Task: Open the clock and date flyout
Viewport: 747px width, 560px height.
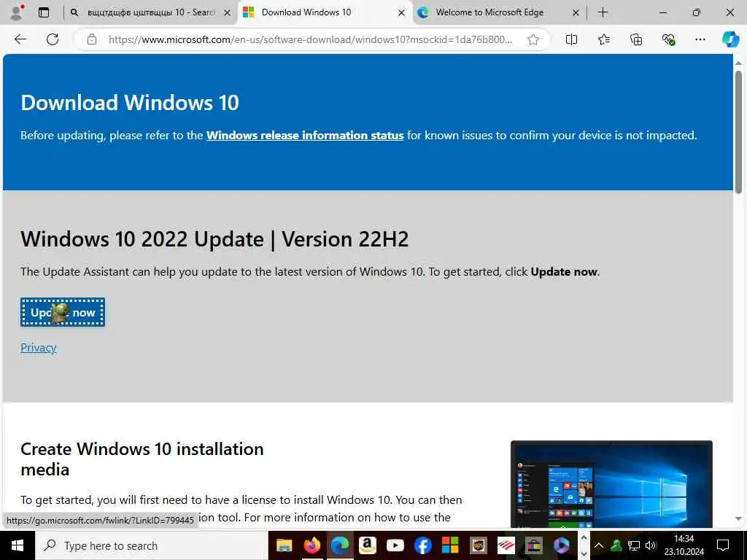Action: point(684,545)
